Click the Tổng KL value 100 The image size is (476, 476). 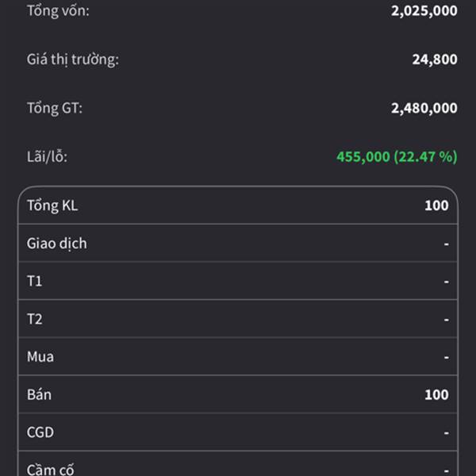(436, 205)
